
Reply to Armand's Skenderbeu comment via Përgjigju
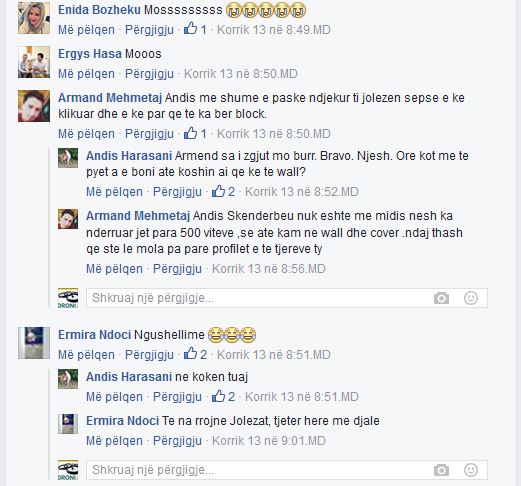(x=177, y=269)
